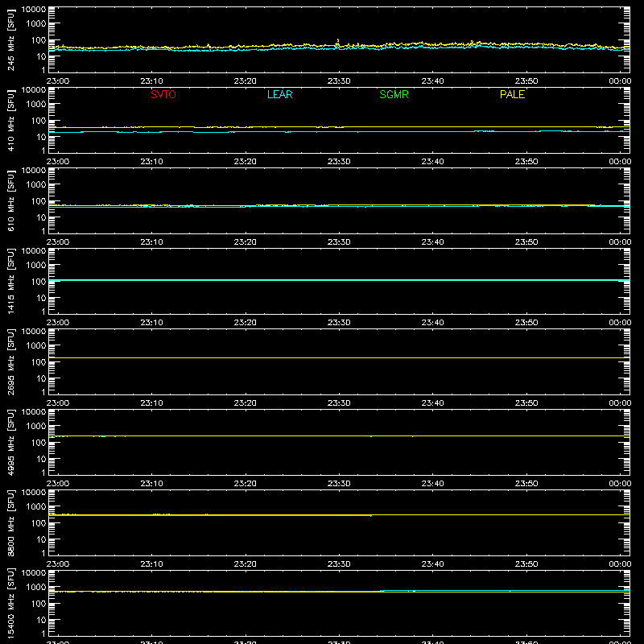Viewport: 644px width, 644px height.
Task: Select the 2695 MHz [SFU] axis title
Action: click(x=10, y=361)
